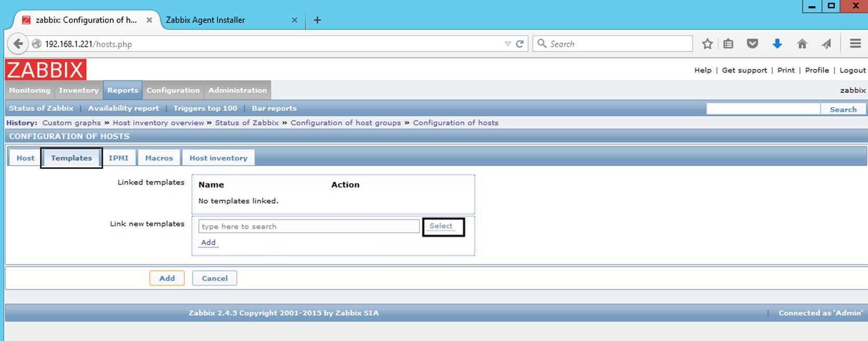The image size is (868, 341).
Task: Open Host inventory overview history link
Action: click(x=158, y=123)
